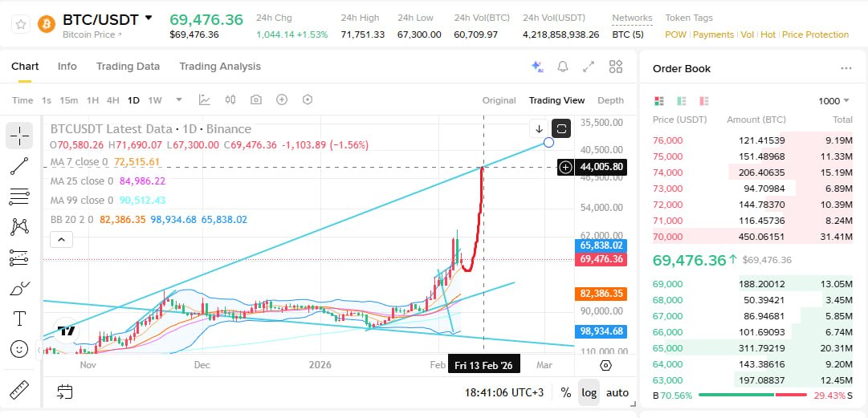Show buy orders only view icon
Image resolution: width=868 pixels, height=418 pixels.
682,101
